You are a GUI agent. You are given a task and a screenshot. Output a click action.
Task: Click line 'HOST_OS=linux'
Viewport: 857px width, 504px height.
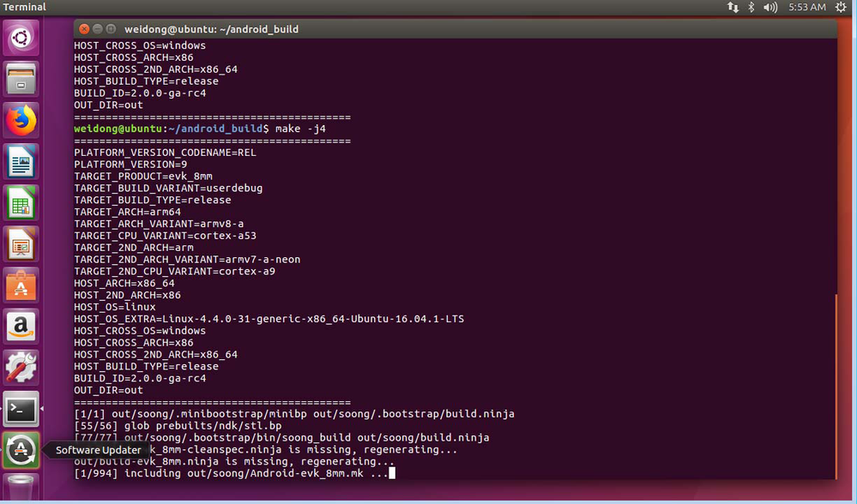click(115, 308)
